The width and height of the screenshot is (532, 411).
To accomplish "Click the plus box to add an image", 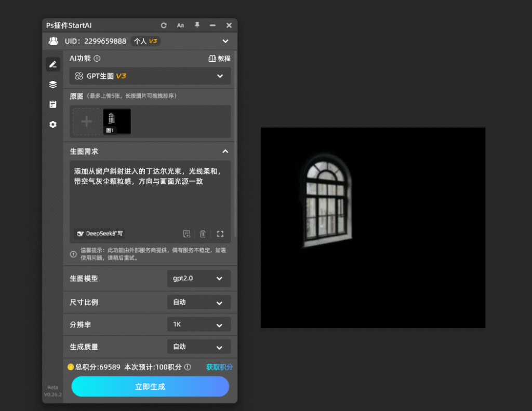I will (x=87, y=121).
